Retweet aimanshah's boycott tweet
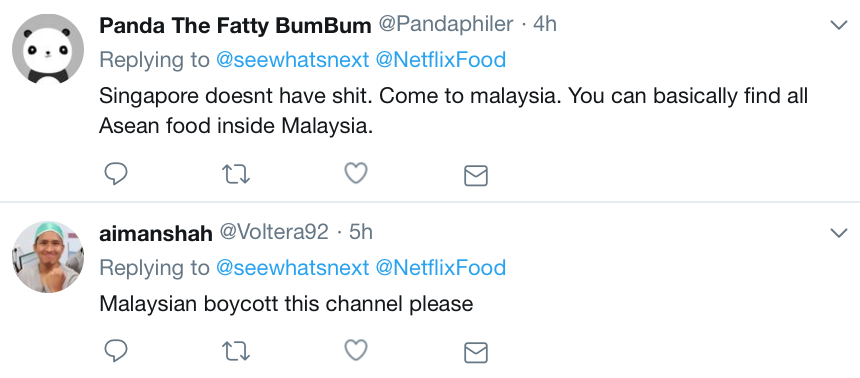860x378 pixels. coord(236,351)
